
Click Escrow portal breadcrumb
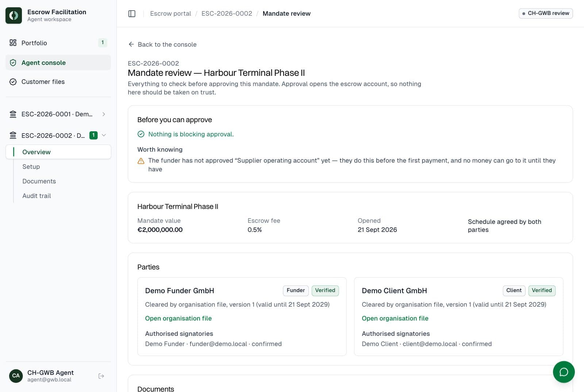click(x=170, y=13)
